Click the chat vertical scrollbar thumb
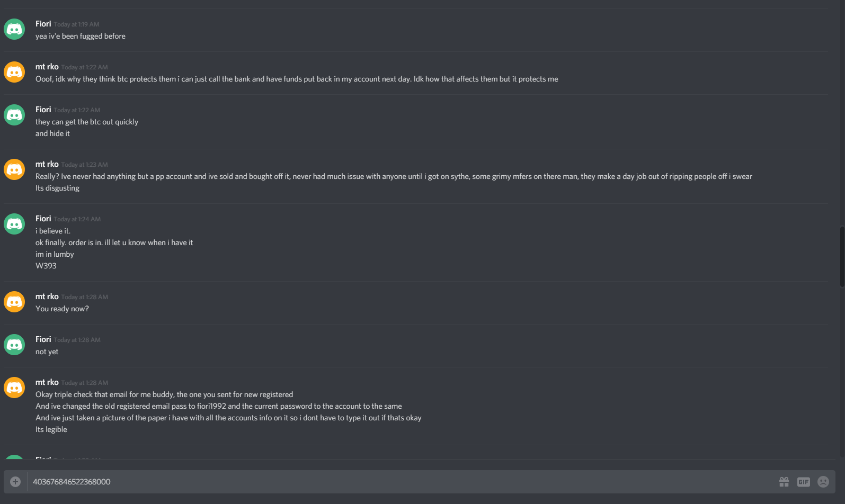The image size is (845, 504). (x=842, y=257)
